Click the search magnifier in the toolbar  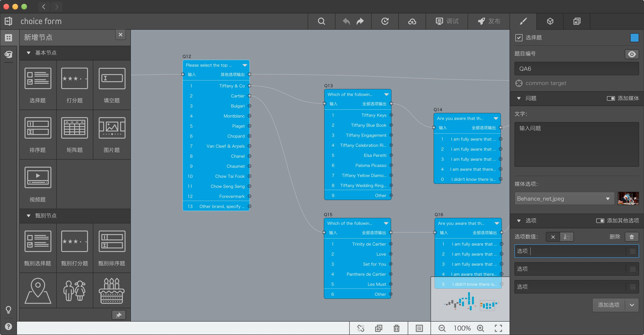[322, 21]
